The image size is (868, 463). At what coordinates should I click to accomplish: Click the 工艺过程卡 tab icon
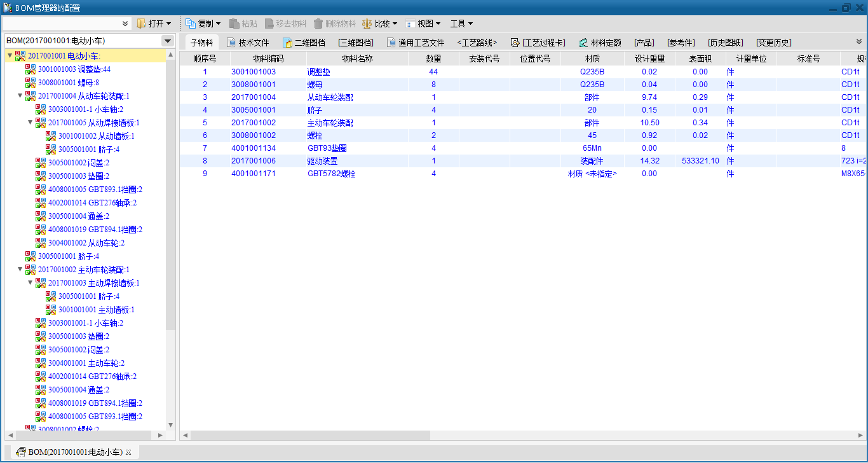(x=515, y=43)
